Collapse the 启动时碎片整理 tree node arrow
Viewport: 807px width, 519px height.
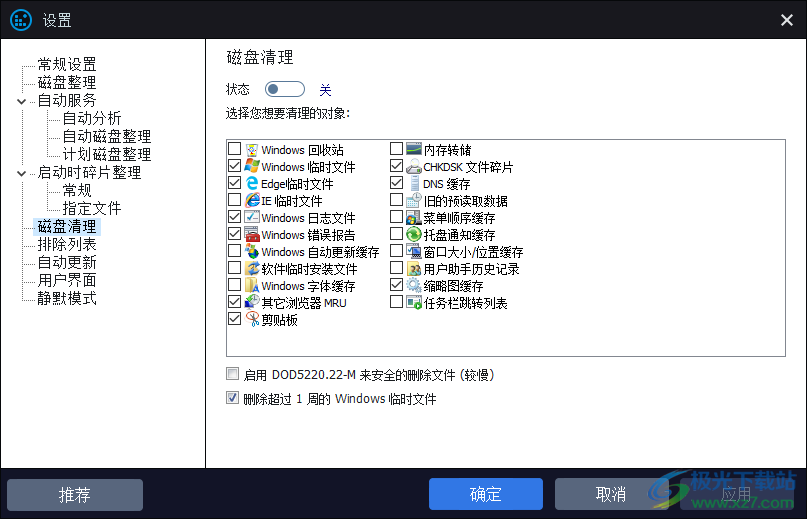(22, 174)
